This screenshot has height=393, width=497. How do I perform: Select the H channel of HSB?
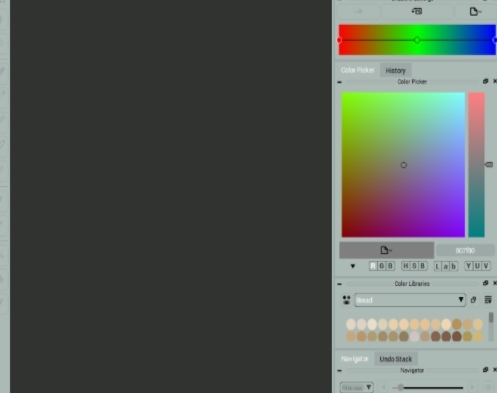406,266
